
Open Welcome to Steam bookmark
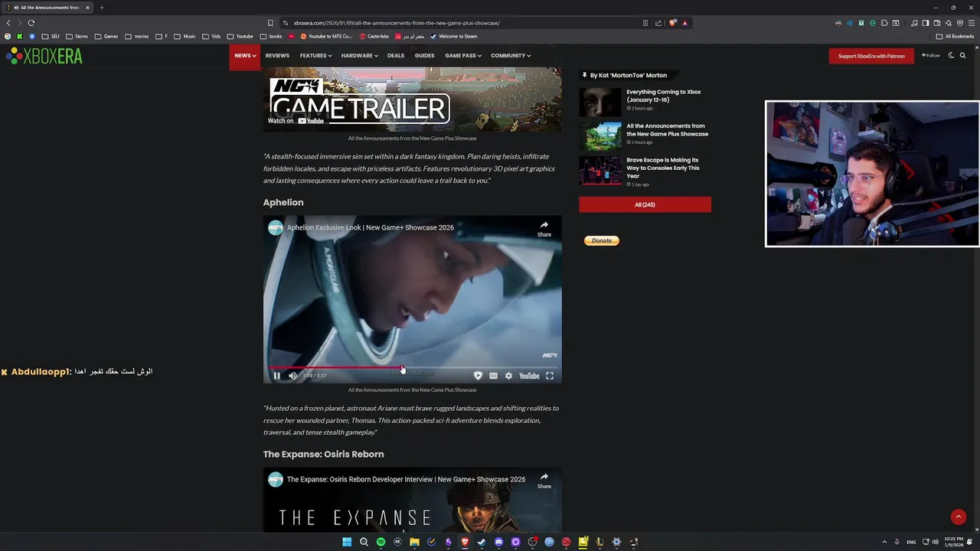pyautogui.click(x=453, y=36)
